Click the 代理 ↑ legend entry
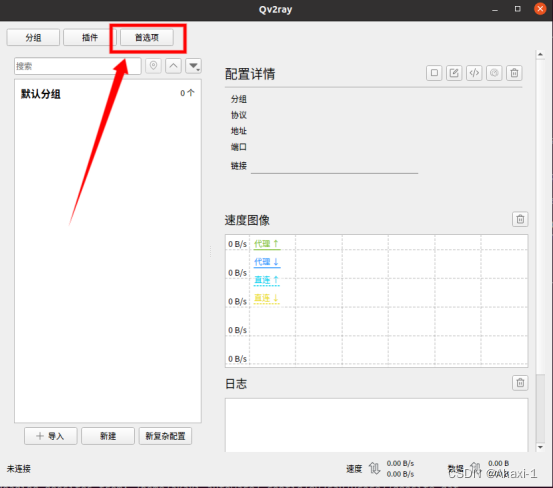 point(267,244)
